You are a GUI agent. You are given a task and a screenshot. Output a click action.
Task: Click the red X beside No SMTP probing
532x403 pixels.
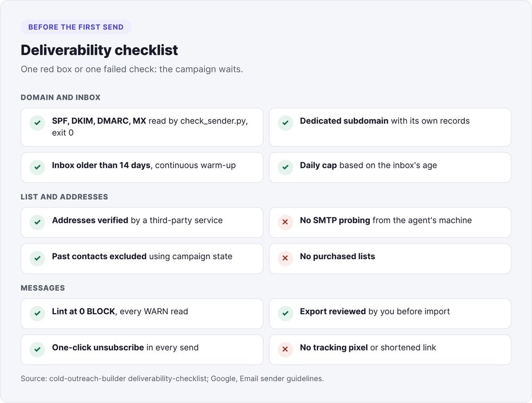click(x=285, y=223)
